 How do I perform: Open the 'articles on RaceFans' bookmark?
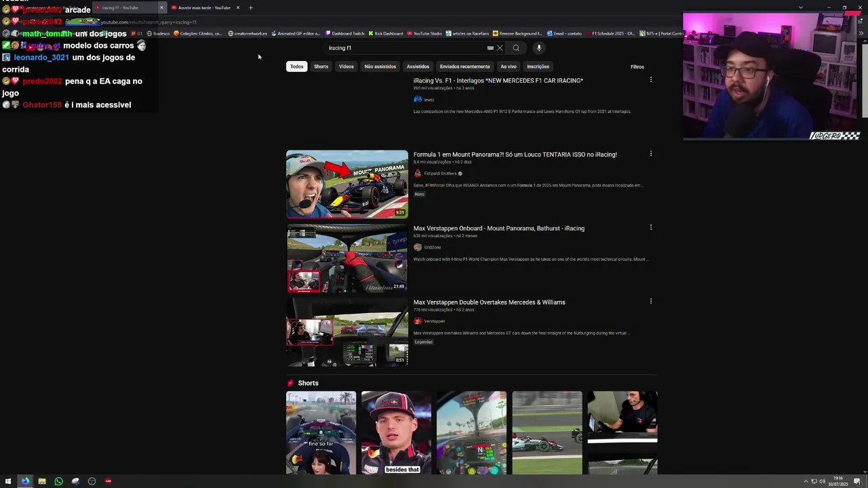tap(467, 33)
